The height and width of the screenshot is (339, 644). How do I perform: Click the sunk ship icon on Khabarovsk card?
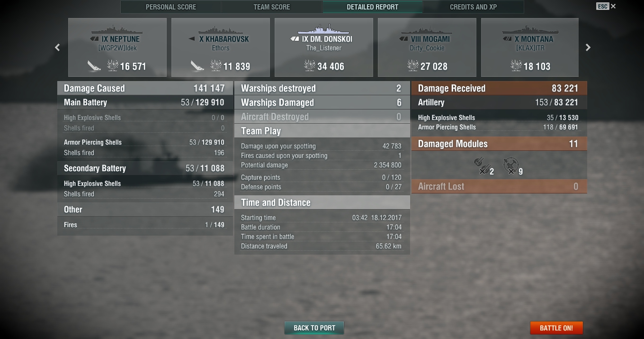click(x=197, y=66)
